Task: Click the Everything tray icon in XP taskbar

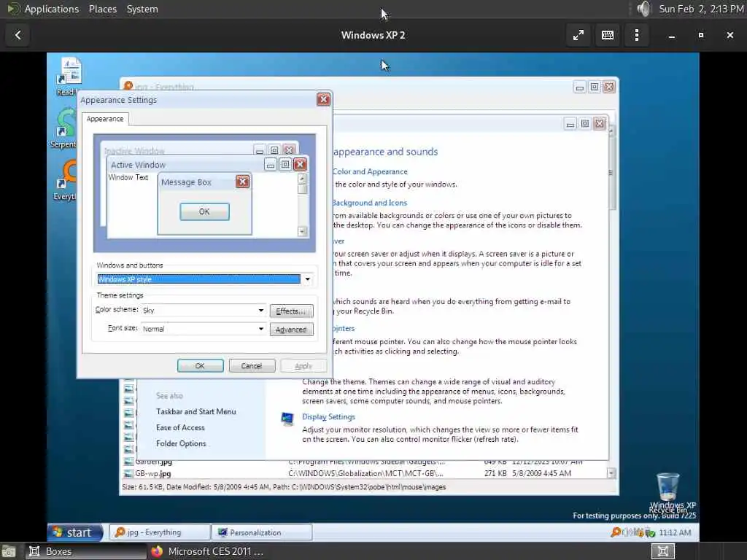Action: [x=616, y=532]
